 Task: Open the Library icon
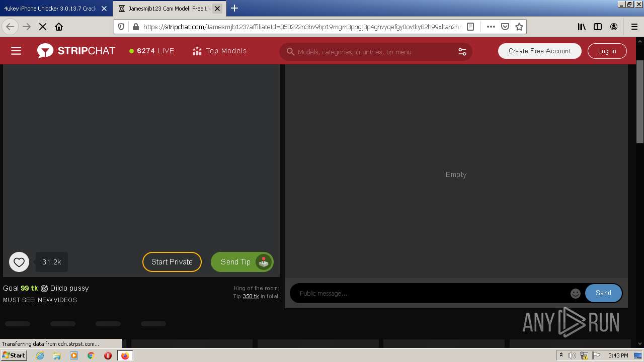coord(582,27)
